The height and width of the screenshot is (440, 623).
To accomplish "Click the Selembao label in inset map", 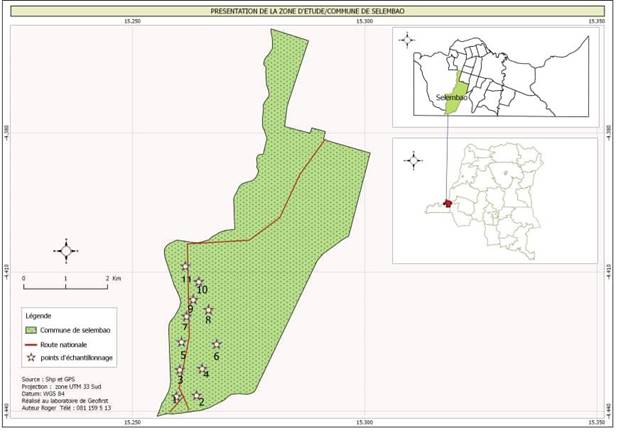I will click(452, 98).
